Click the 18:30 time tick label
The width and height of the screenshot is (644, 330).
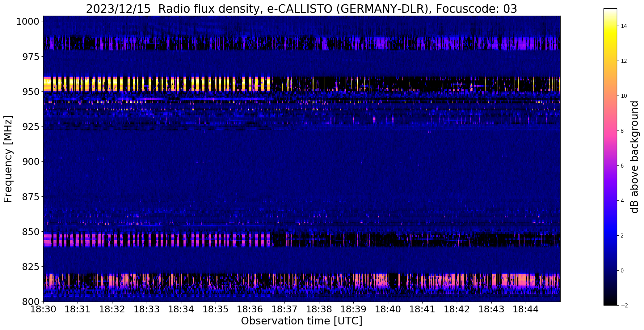click(x=43, y=309)
